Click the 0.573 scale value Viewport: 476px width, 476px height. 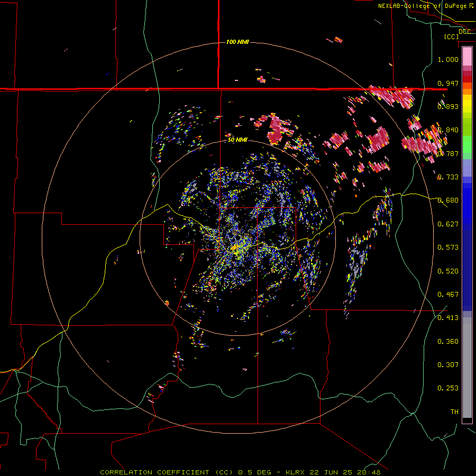click(448, 248)
